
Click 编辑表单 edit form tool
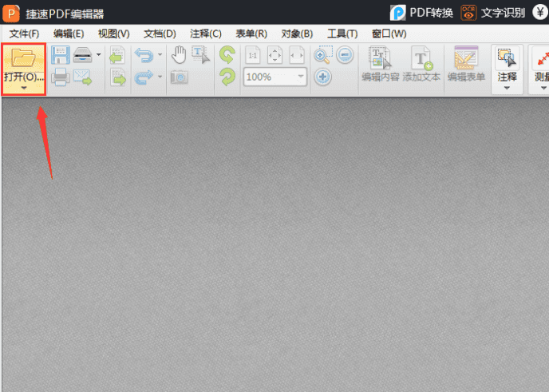[466, 64]
